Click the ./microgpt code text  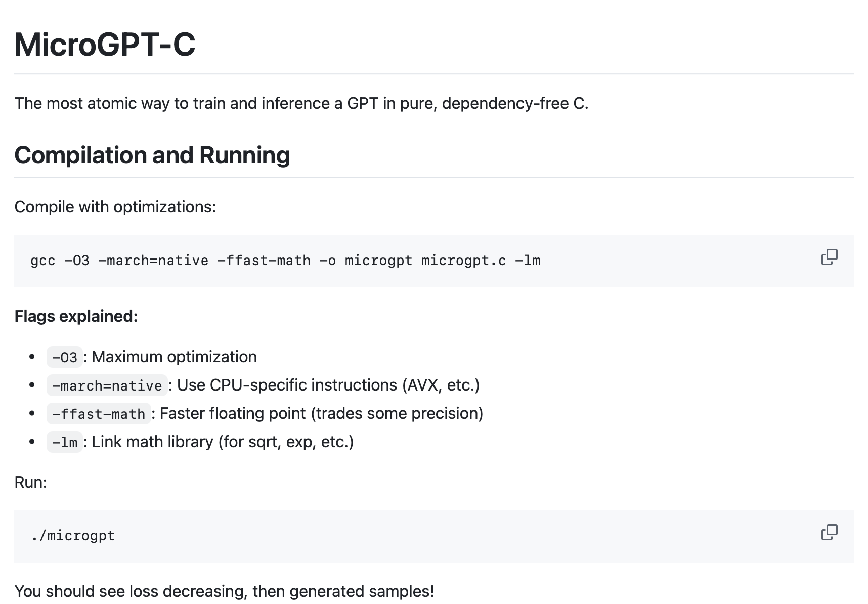73,536
